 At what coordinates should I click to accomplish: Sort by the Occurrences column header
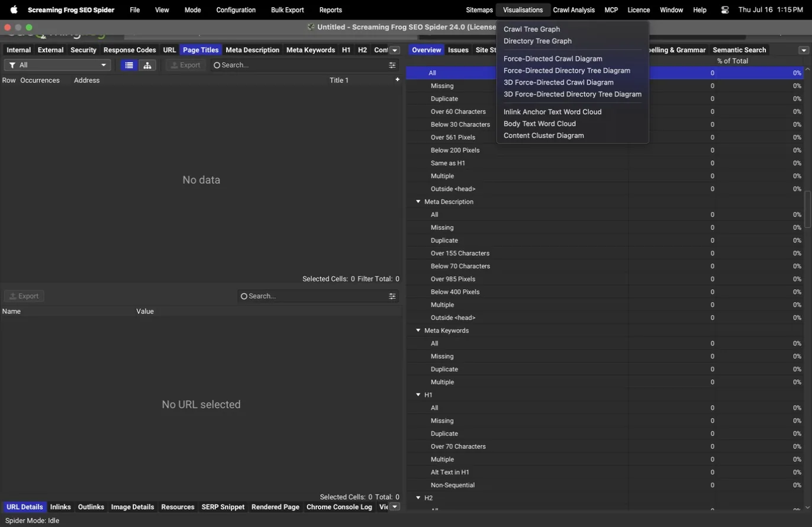tap(40, 80)
